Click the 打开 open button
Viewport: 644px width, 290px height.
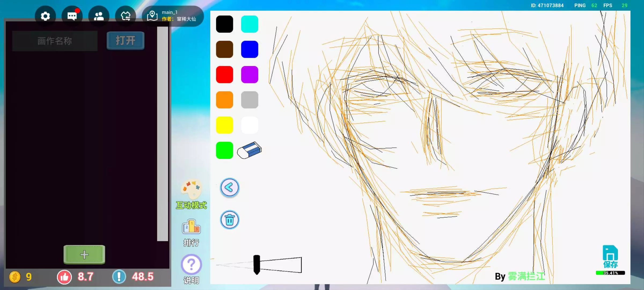125,41
